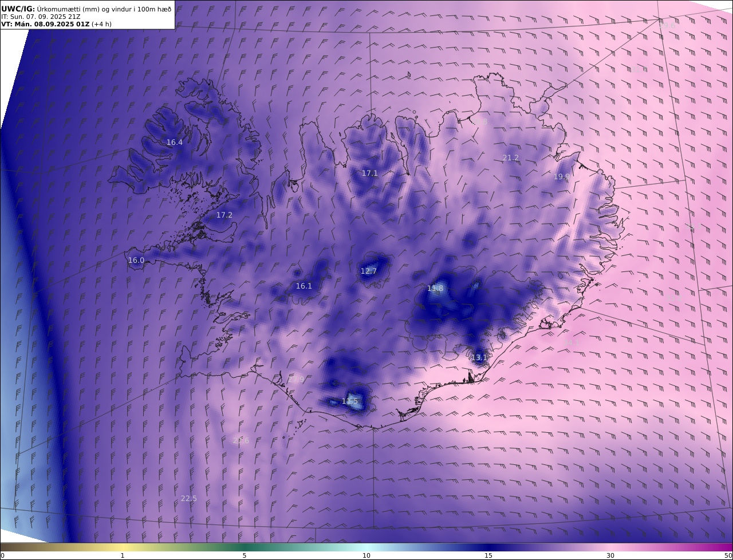Click the 29.6 value in the top-right corner
733x560 pixels.
(x=667, y=25)
